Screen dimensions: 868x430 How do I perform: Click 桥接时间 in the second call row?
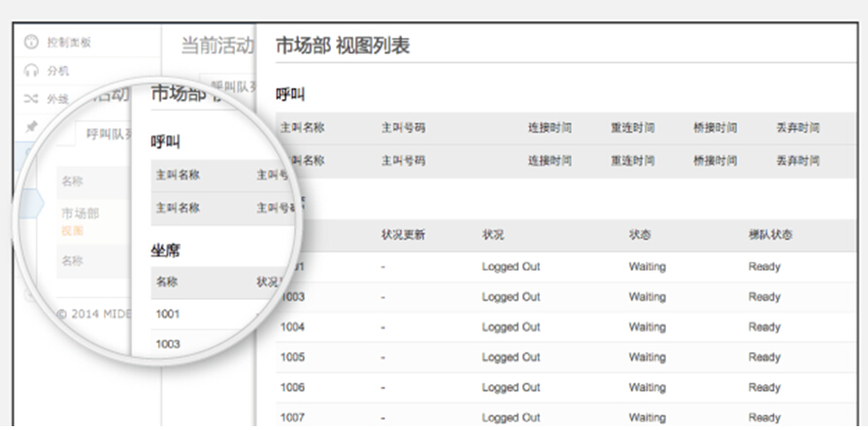coord(715,161)
